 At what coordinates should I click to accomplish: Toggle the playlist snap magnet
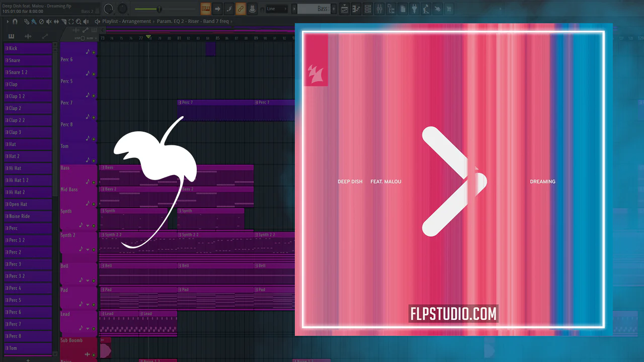coord(15,22)
